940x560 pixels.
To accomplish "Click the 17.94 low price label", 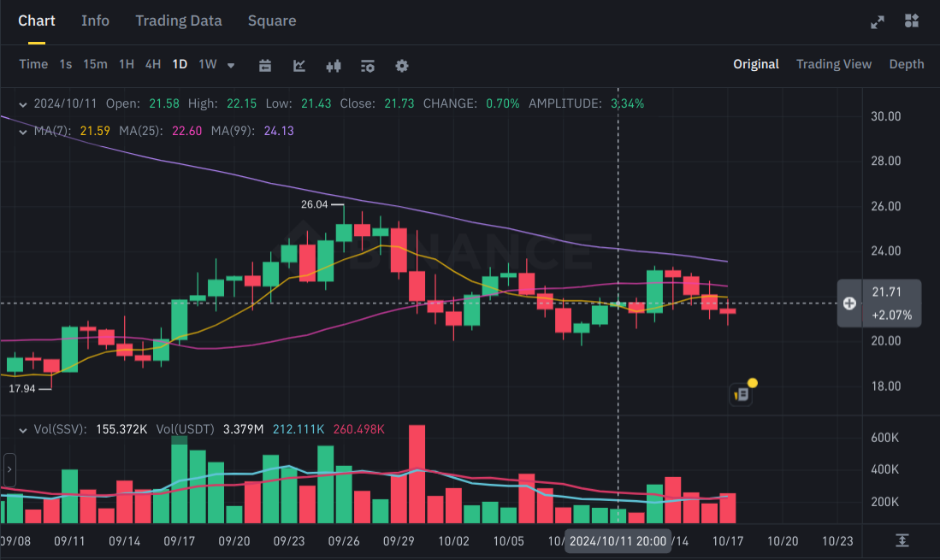I will [22, 389].
